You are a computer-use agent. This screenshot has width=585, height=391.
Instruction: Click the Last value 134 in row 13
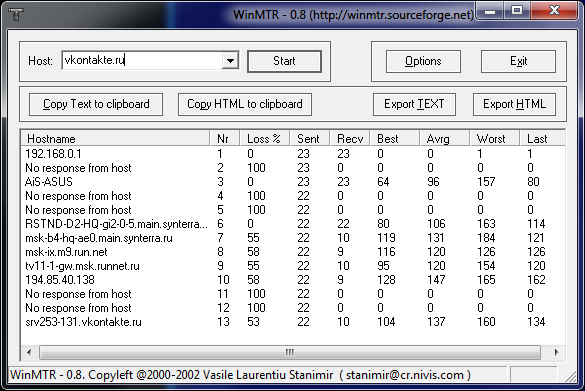(x=536, y=322)
